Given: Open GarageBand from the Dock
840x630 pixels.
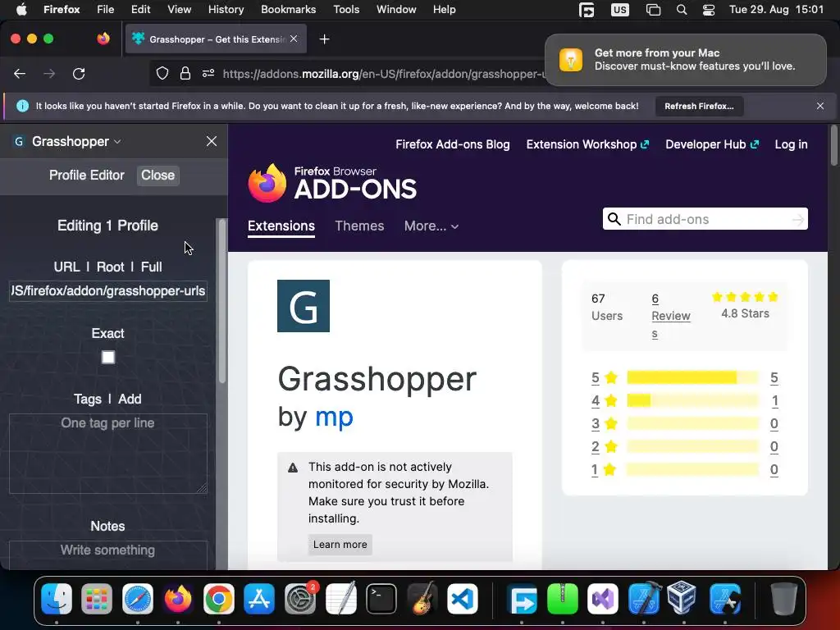Looking at the screenshot, I should pos(422,598).
